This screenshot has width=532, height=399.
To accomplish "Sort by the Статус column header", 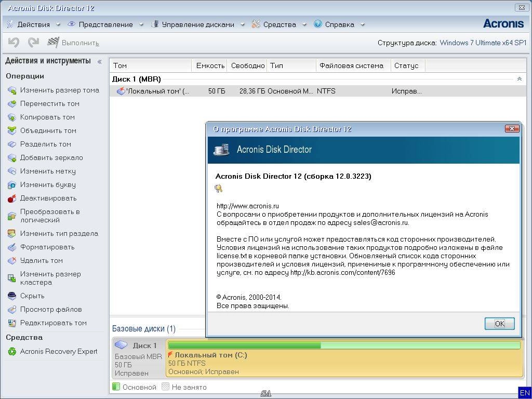I will coord(408,65).
